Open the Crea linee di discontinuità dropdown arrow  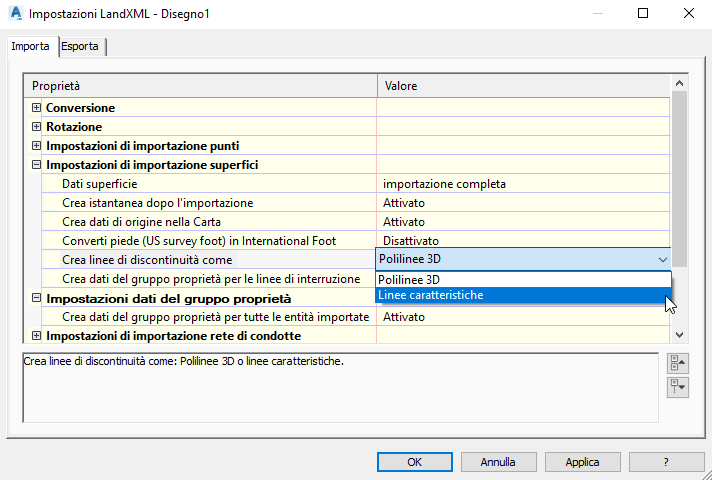tap(663, 260)
